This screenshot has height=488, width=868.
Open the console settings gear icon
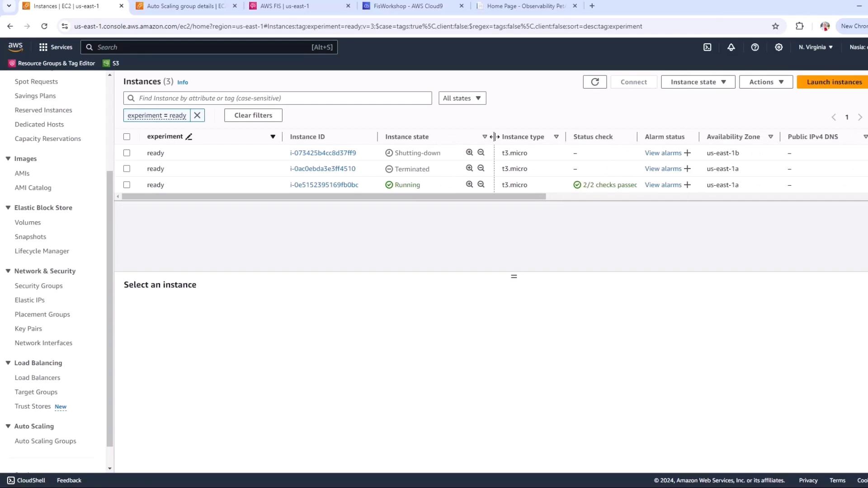[x=778, y=47]
